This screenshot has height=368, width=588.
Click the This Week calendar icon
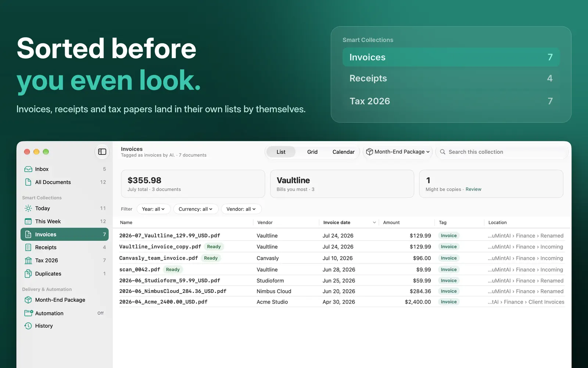click(x=28, y=222)
